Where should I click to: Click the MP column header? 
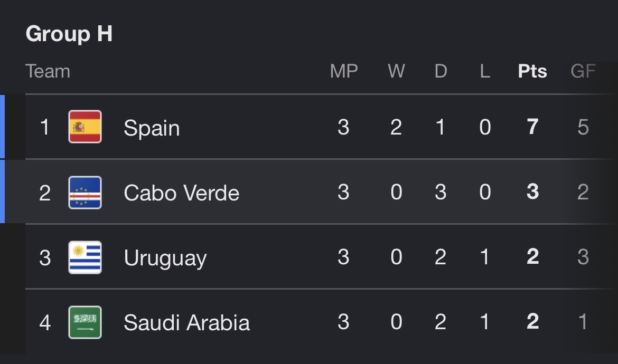pos(344,71)
